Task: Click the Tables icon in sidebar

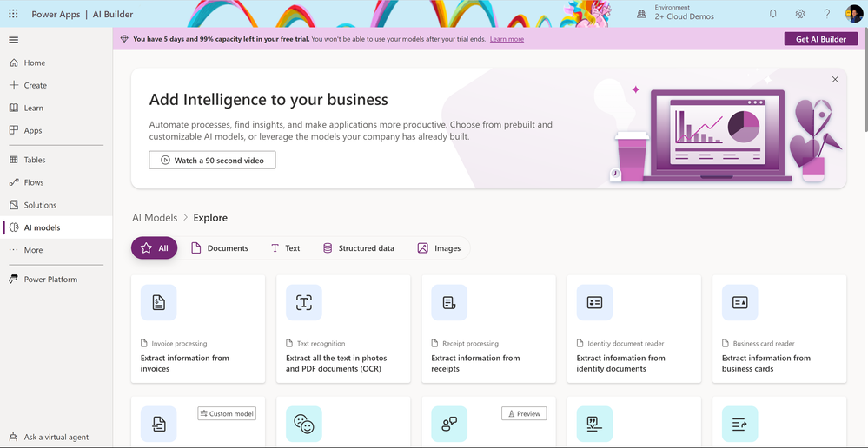Action: [x=14, y=160]
